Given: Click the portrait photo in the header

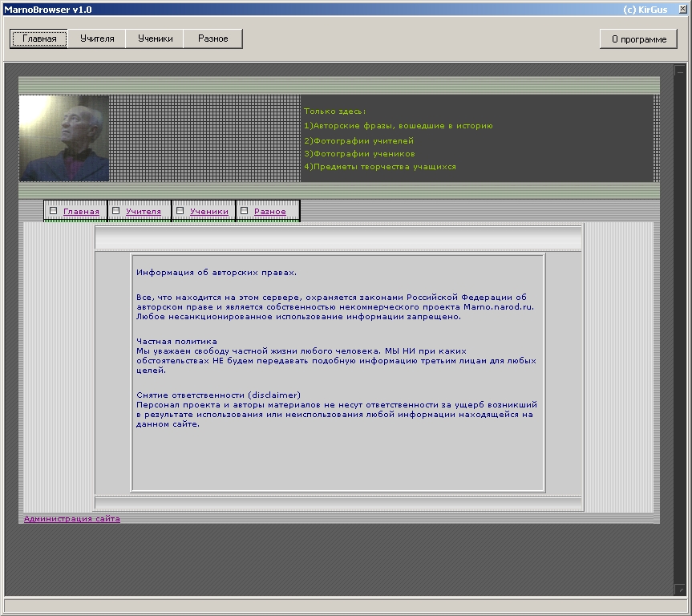Looking at the screenshot, I should (64, 138).
